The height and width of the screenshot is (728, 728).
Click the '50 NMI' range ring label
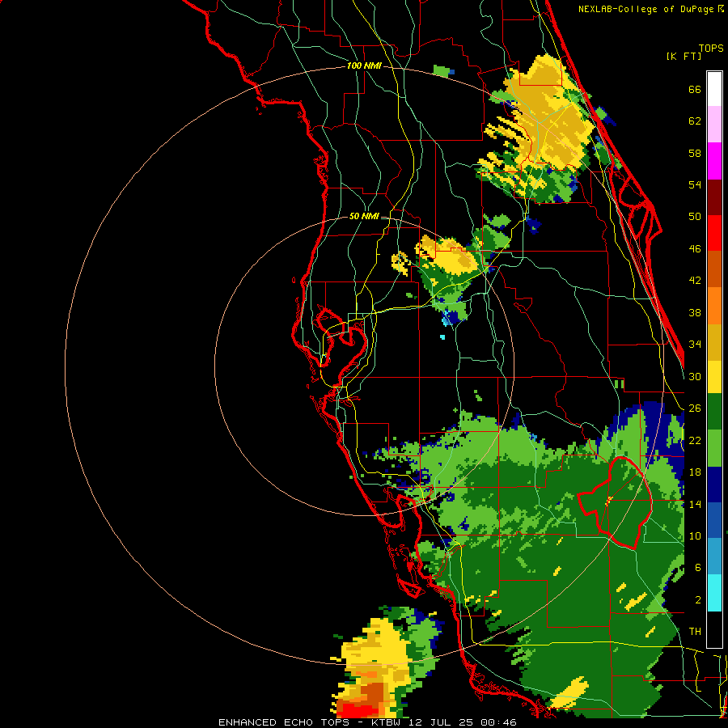[x=364, y=216]
